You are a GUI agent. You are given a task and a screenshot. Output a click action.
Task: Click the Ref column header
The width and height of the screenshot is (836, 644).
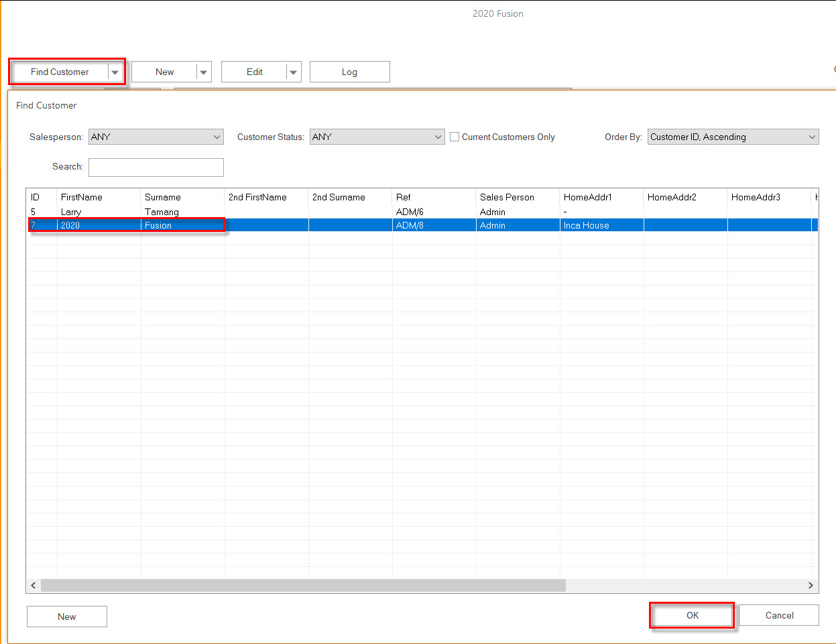tap(434, 197)
